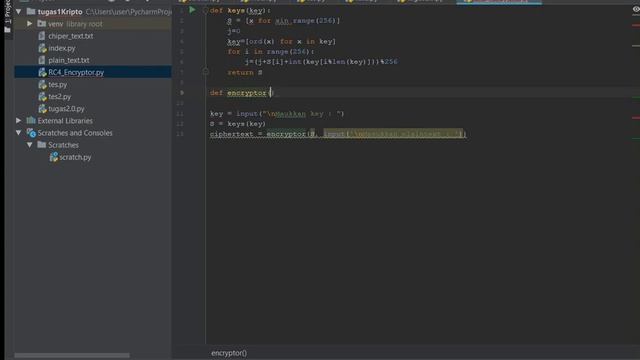
Task: Select RC4_Encryptor.py in project tree
Action: coord(76,72)
